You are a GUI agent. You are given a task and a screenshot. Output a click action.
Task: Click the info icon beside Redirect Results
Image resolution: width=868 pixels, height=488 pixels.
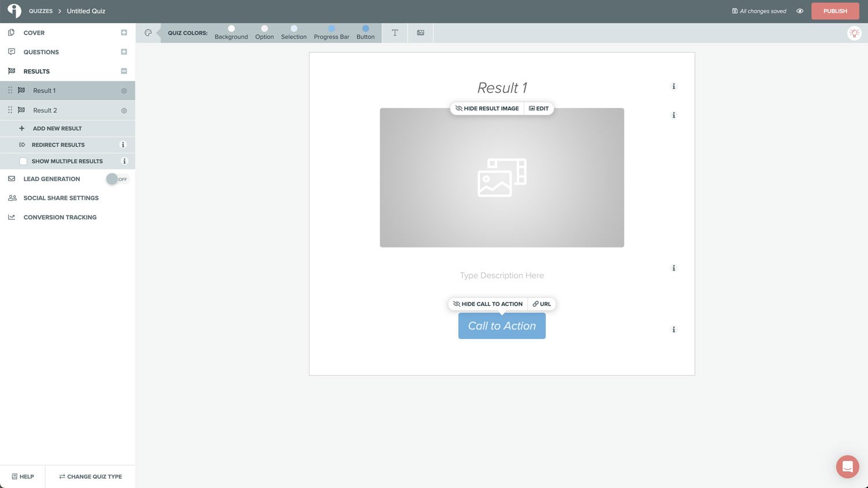pos(123,145)
